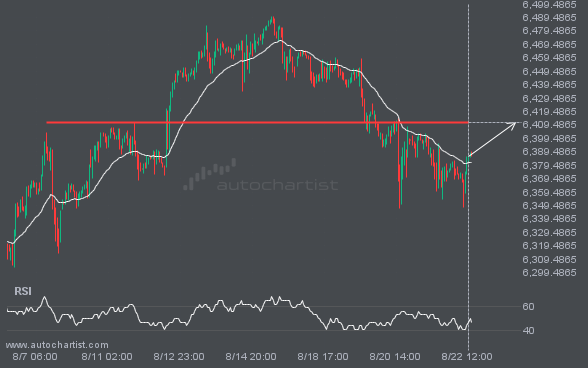Image resolution: width=588 pixels, height=368 pixels.
Task: Click the 8/7 06:00 time label
Action: tap(35, 357)
